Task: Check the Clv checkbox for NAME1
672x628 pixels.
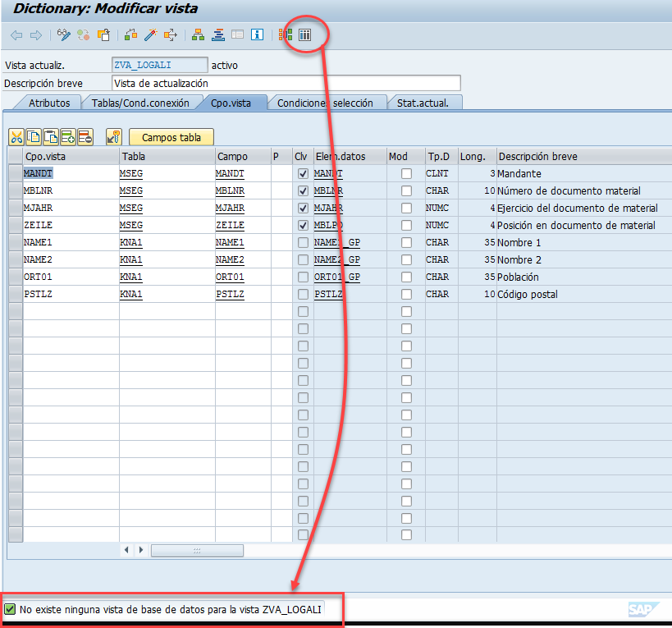Action: pos(303,243)
